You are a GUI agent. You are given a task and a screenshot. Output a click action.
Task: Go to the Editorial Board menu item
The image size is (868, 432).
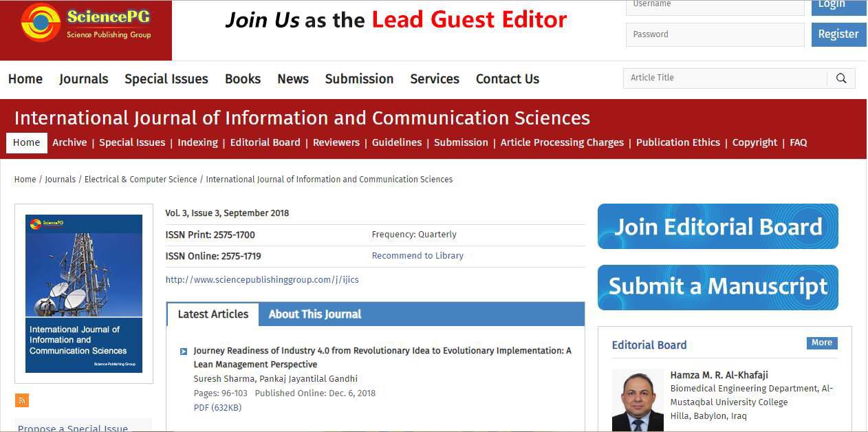(x=265, y=142)
